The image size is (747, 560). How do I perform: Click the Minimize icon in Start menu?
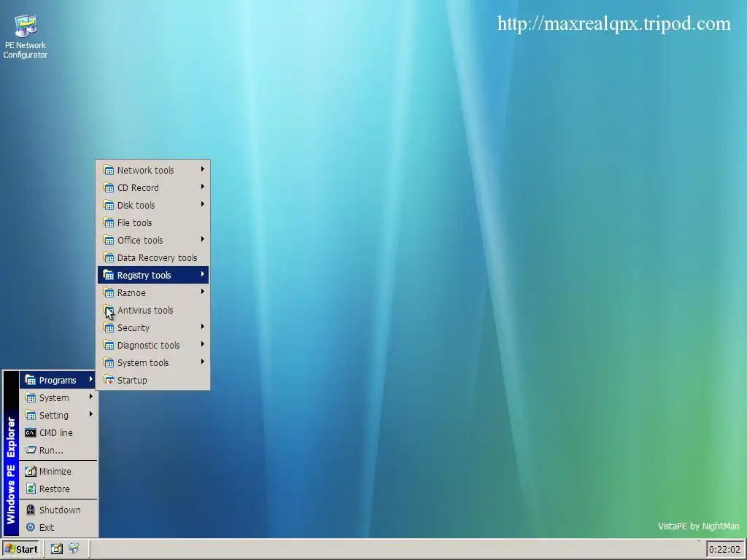pos(31,472)
